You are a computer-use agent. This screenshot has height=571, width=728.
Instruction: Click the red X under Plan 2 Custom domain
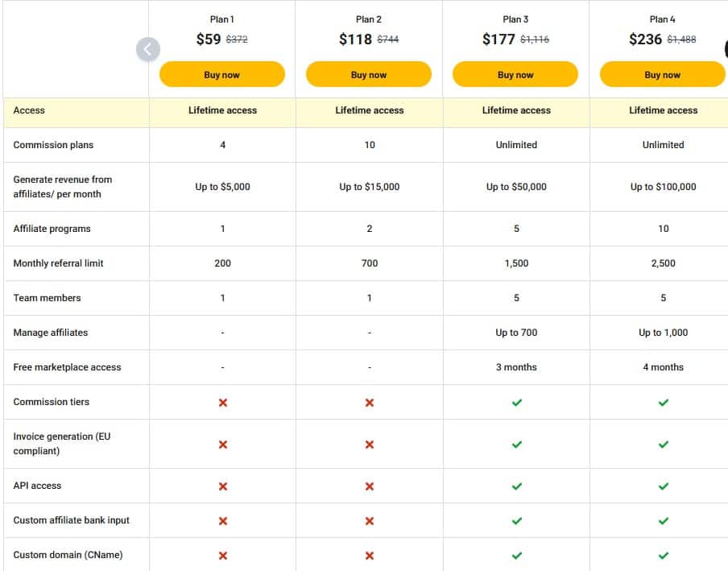(x=369, y=555)
